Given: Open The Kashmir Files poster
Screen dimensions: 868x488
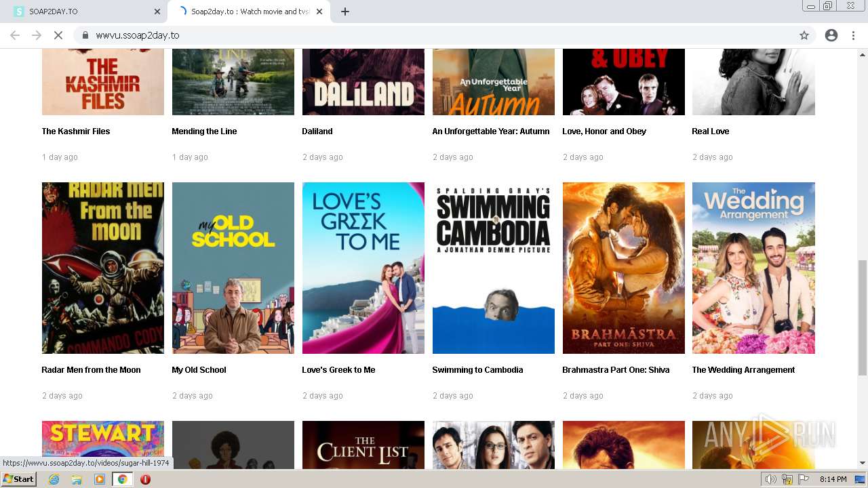Looking at the screenshot, I should click(x=103, y=82).
